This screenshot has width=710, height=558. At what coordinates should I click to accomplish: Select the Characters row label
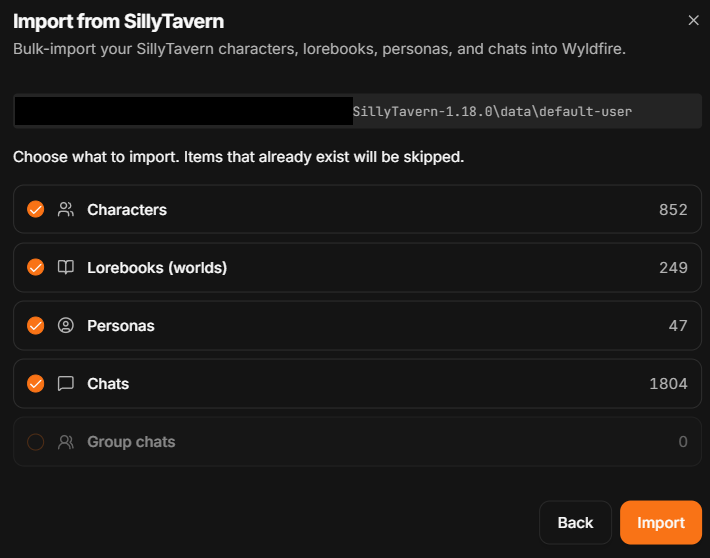click(x=127, y=210)
